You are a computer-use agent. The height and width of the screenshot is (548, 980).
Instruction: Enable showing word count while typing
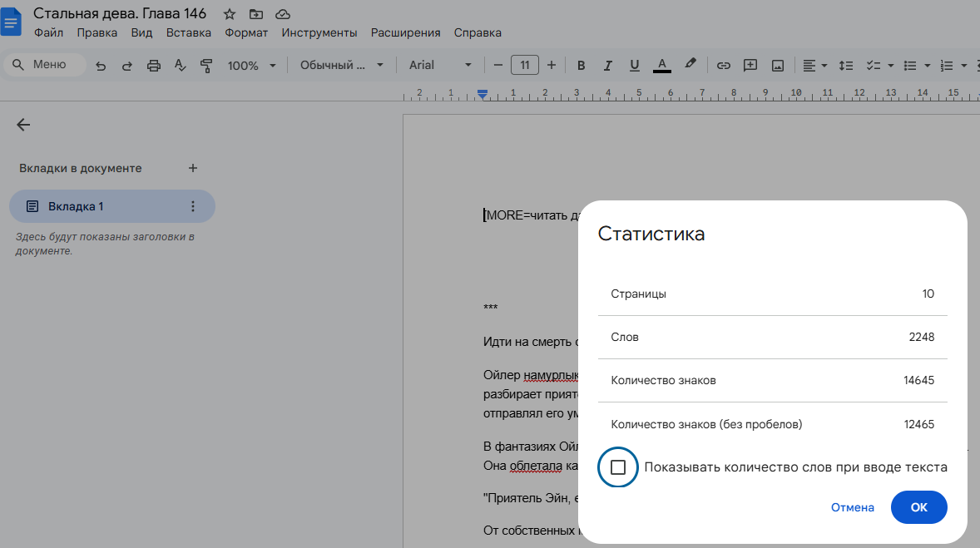[617, 467]
